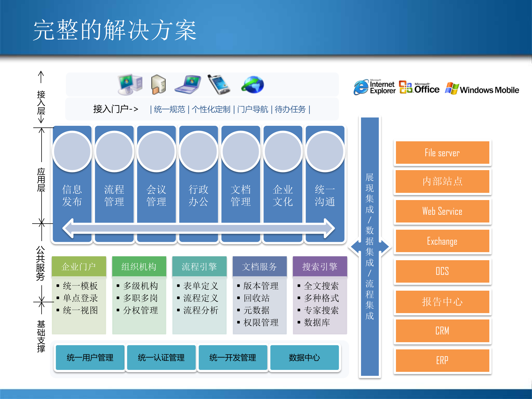Viewport: 532px width, 399px height.
Task: Select the Microsoft Office logo
Action: click(x=418, y=88)
